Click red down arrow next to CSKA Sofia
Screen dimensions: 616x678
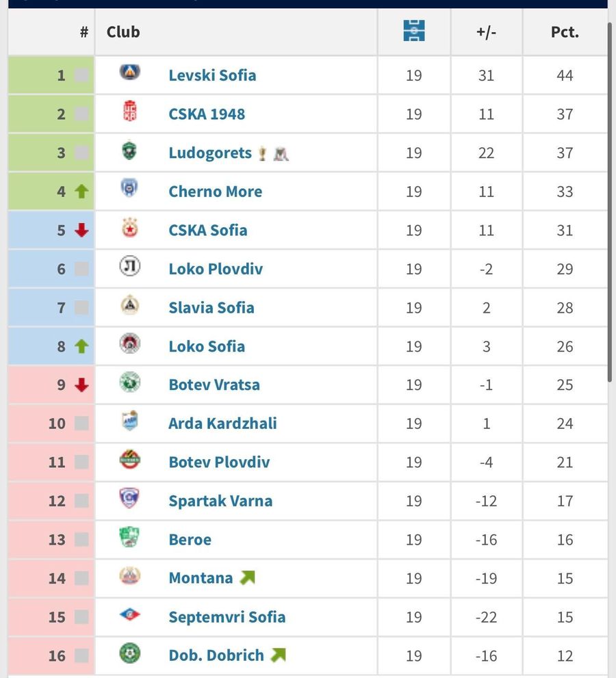[x=81, y=231]
